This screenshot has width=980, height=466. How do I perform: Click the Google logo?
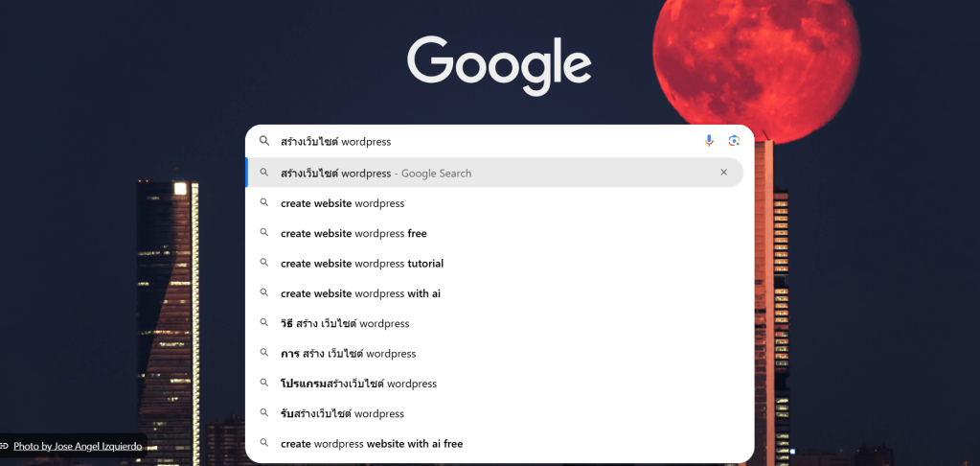pyautogui.click(x=499, y=64)
